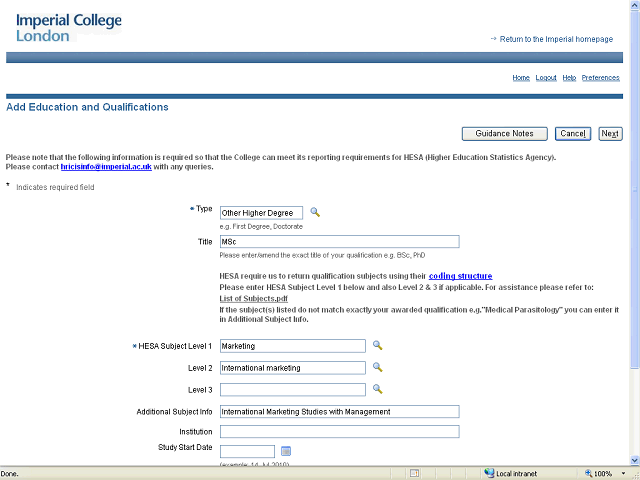The image size is (640, 480).
Task: Follow the Return to the Imperial homepage link
Action: click(x=556, y=39)
